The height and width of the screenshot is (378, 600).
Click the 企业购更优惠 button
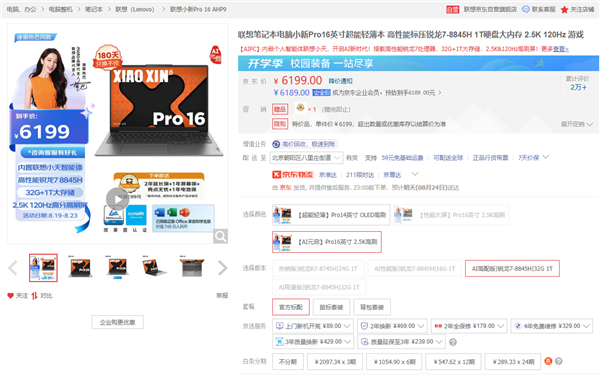(117, 322)
